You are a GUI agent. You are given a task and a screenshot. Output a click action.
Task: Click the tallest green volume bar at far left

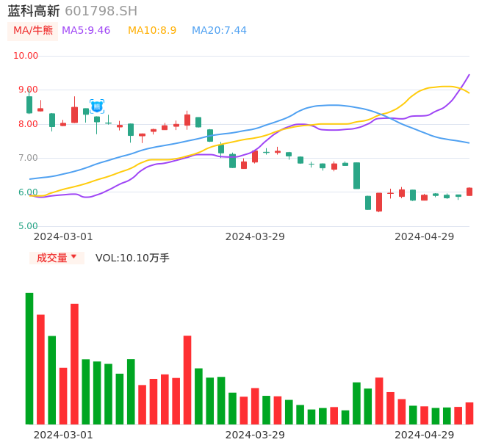29,358
